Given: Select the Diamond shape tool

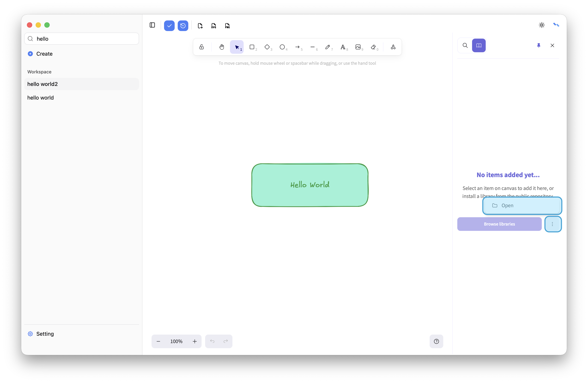Looking at the screenshot, I should (267, 47).
